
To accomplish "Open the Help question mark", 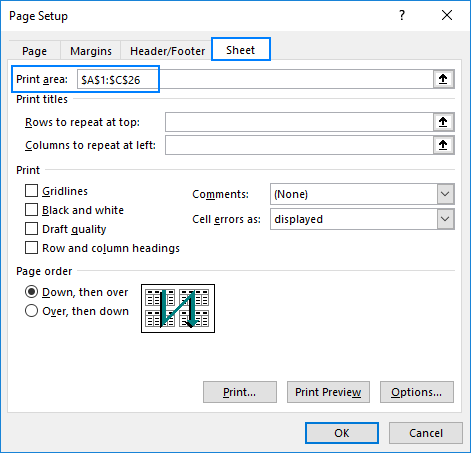I will pos(402,15).
